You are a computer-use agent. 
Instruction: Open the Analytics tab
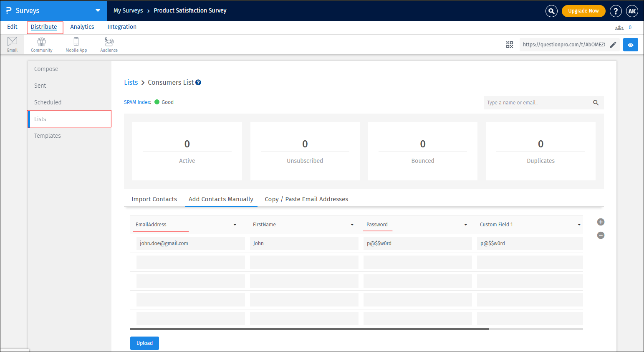[82, 27]
